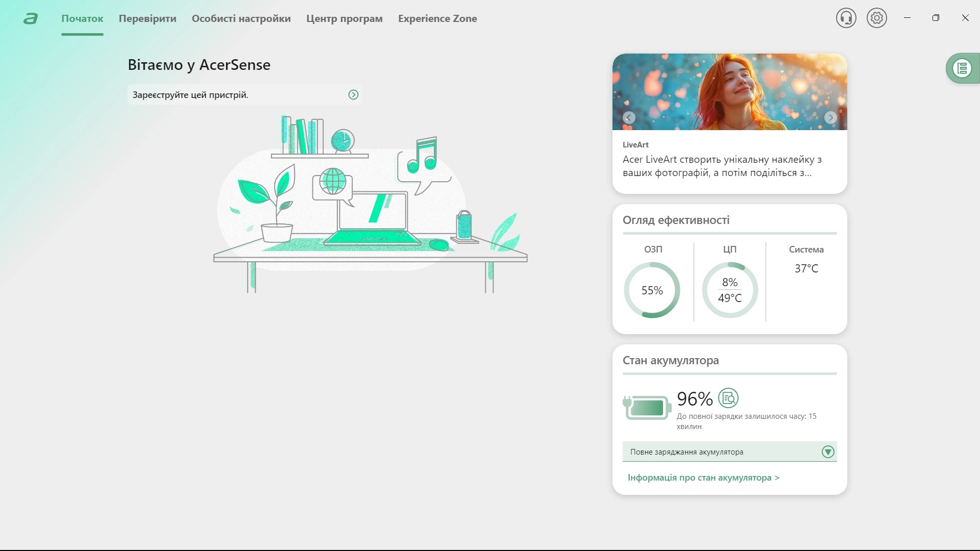This screenshot has width=980, height=551.
Task: Open the side panel list icon
Action: click(962, 68)
